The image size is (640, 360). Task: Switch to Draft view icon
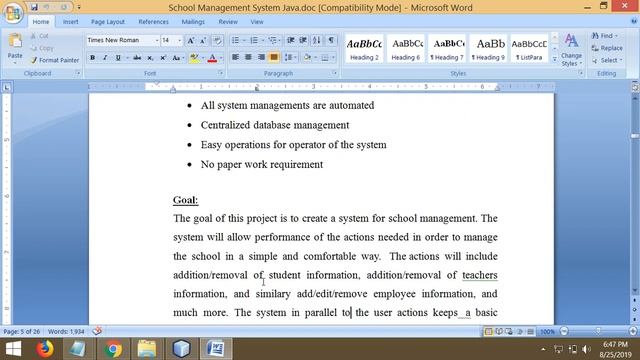point(530,331)
